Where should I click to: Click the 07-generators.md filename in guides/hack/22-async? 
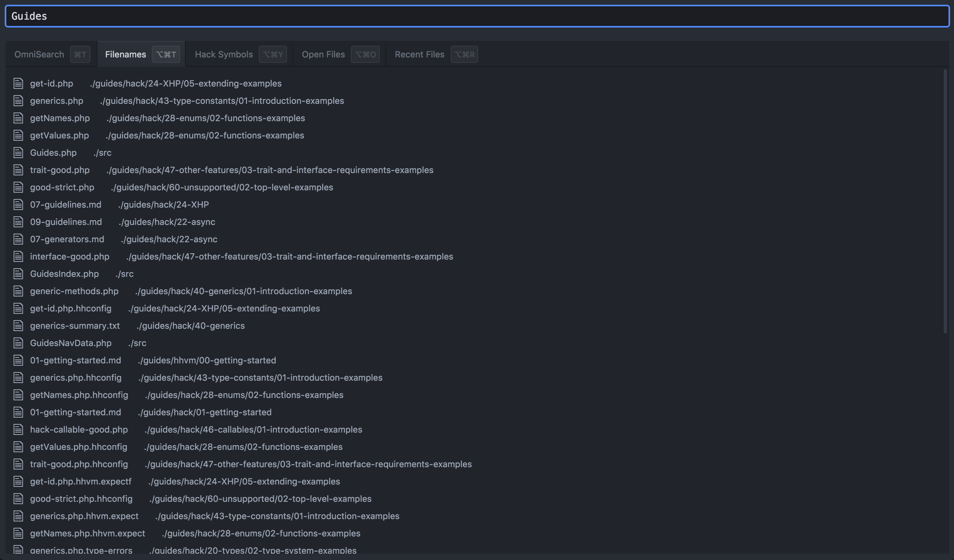pos(67,239)
